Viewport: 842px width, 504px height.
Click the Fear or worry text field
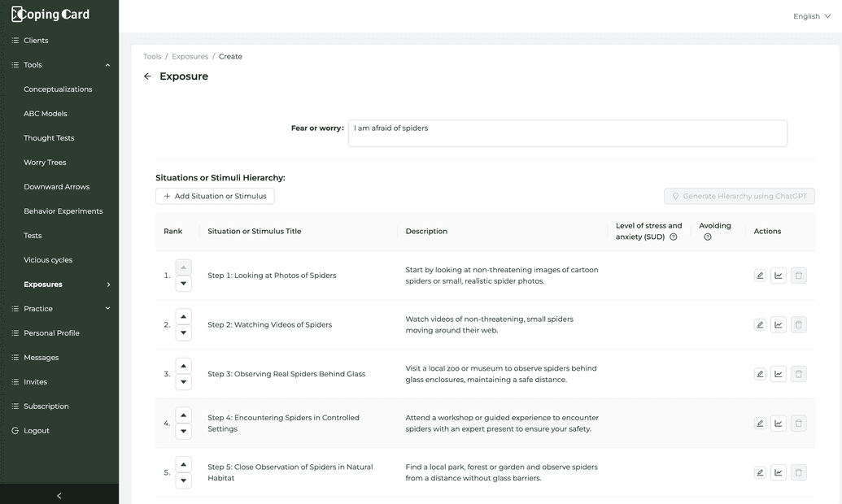tap(568, 133)
